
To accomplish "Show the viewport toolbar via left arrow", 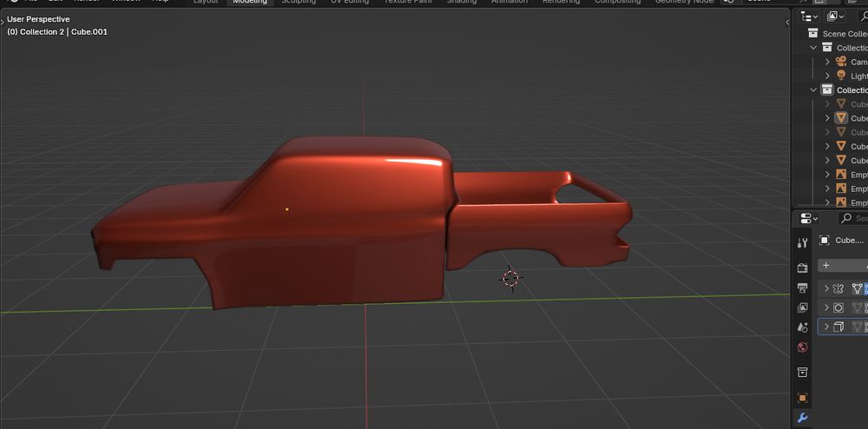I will click(3, 22).
